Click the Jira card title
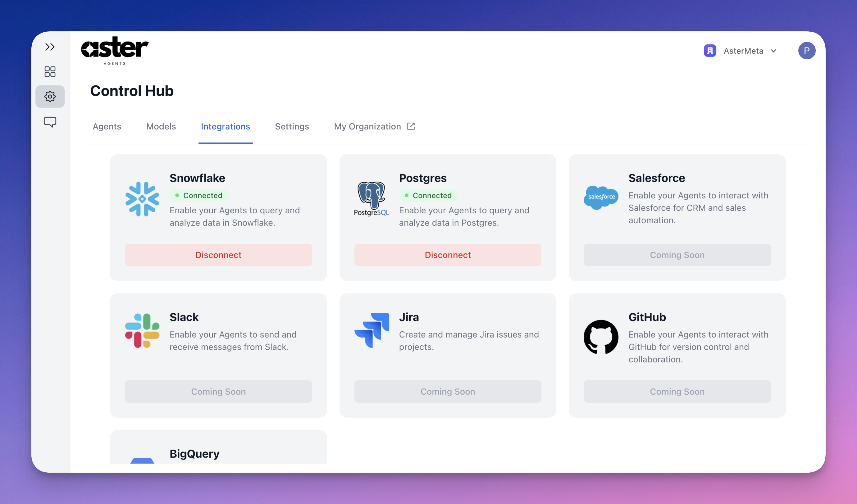Image resolution: width=857 pixels, height=504 pixels. pyautogui.click(x=409, y=317)
